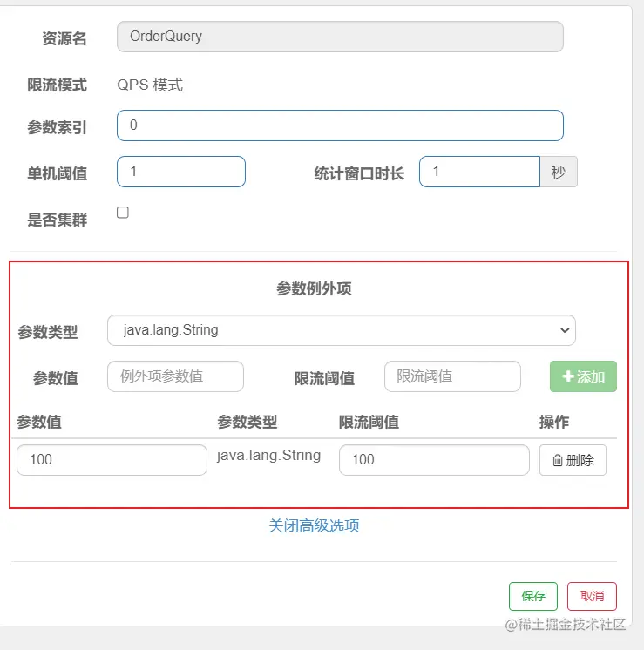
Task: Click the 参数例外项 section heading
Action: click(314, 288)
